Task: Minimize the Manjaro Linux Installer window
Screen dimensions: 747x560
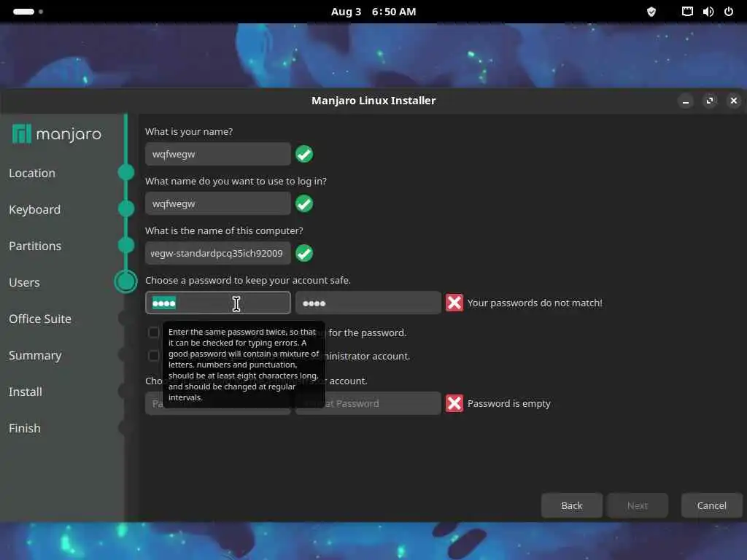Action: point(686,101)
